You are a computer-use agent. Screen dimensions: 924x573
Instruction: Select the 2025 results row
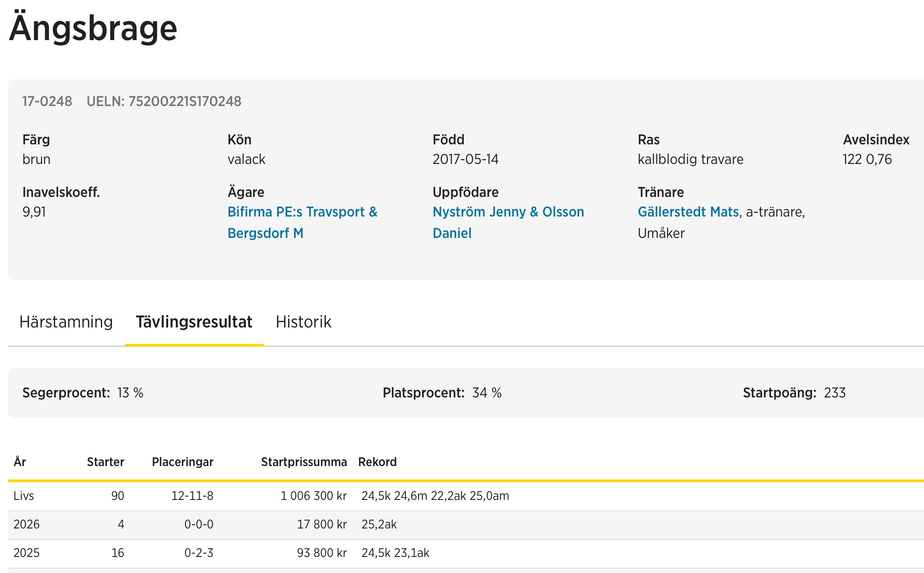pyautogui.click(x=26, y=553)
